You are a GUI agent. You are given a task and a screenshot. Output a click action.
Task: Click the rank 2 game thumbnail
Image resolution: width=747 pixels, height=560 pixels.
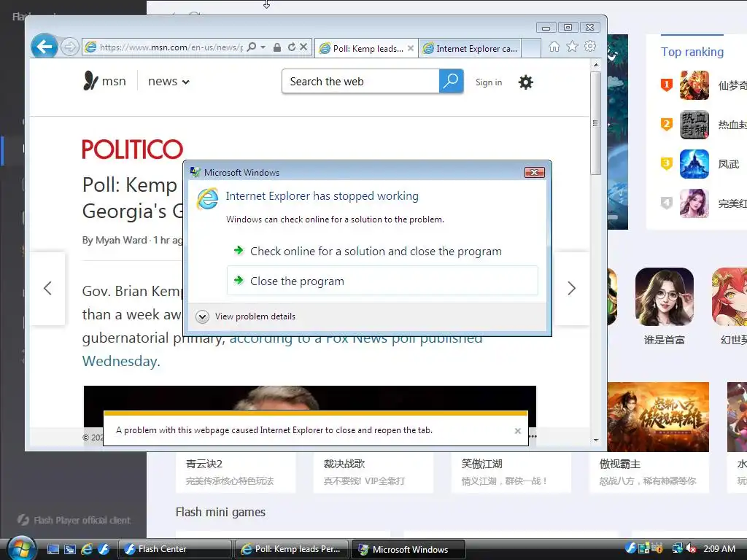coord(694,125)
